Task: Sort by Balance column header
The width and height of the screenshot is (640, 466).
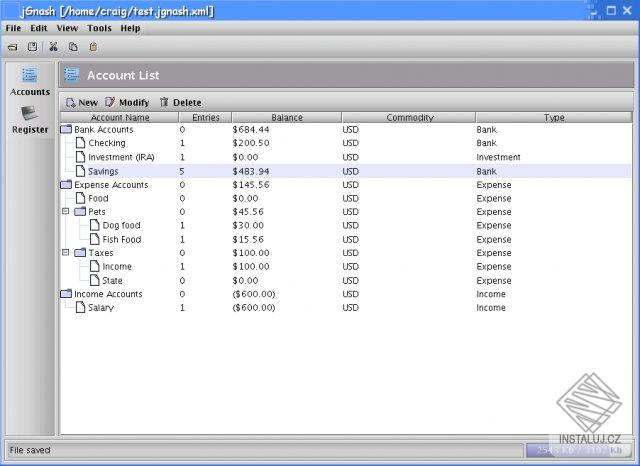Action: tap(287, 118)
